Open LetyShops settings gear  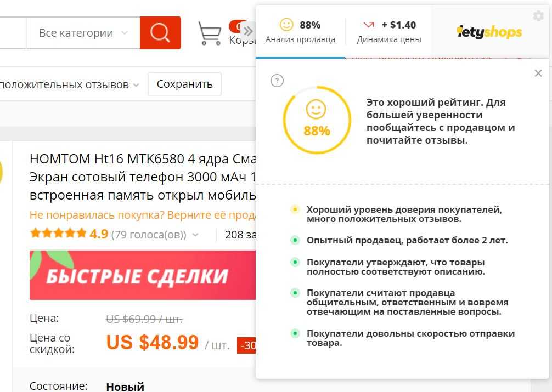[x=538, y=16]
